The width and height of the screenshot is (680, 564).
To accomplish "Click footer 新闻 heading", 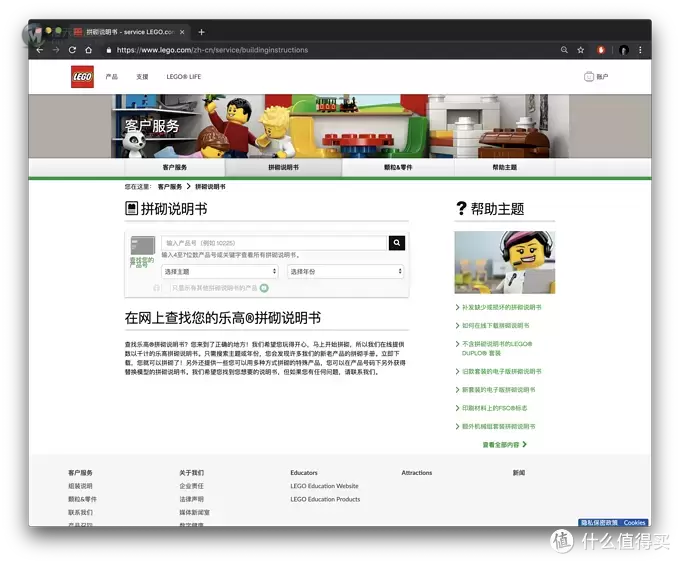I will tap(519, 473).
